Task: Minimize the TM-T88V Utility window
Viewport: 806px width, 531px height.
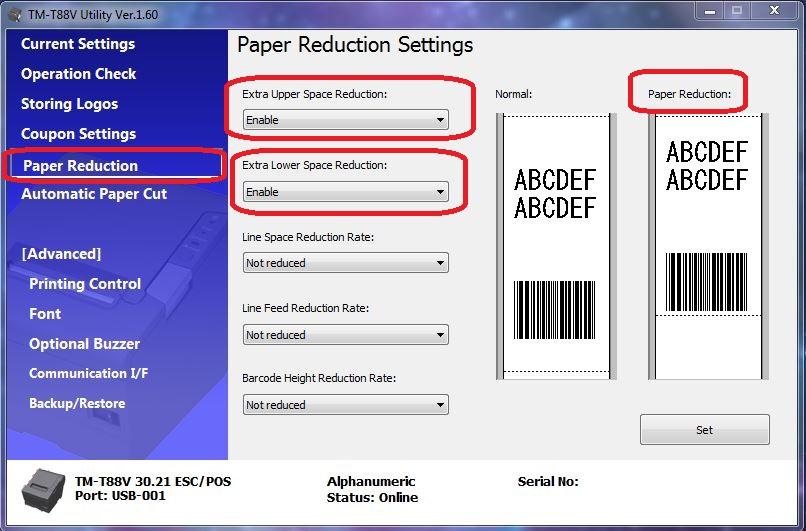Action: 710,11
